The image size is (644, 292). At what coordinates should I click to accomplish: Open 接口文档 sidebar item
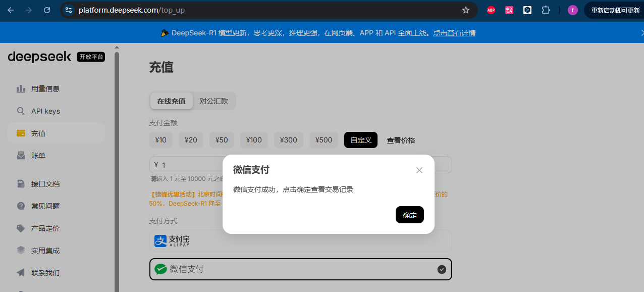(56, 184)
